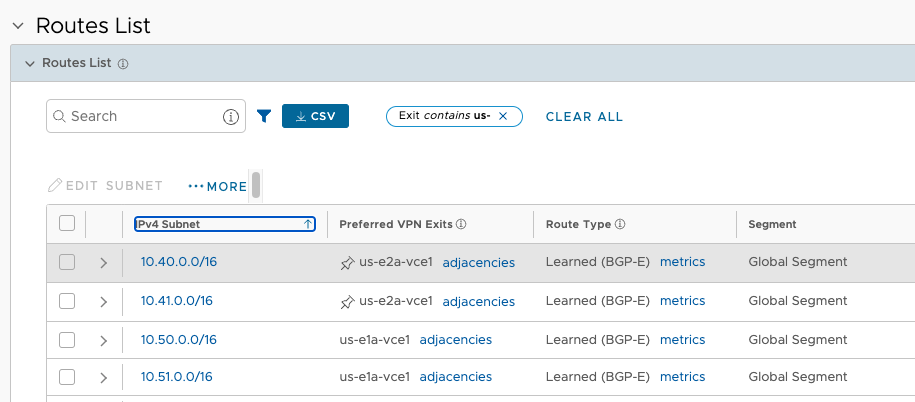Open the More actions menu

coord(218,186)
